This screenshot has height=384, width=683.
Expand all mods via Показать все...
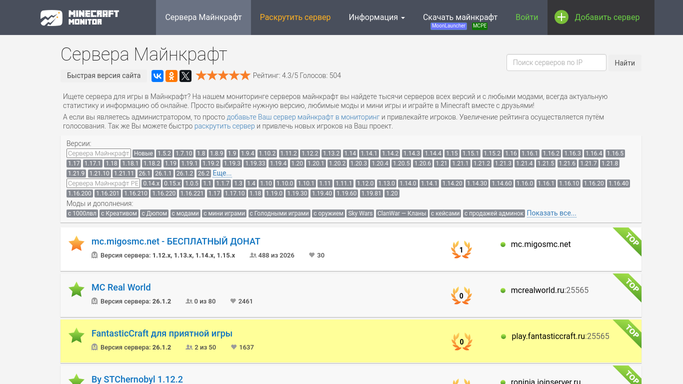tap(551, 213)
